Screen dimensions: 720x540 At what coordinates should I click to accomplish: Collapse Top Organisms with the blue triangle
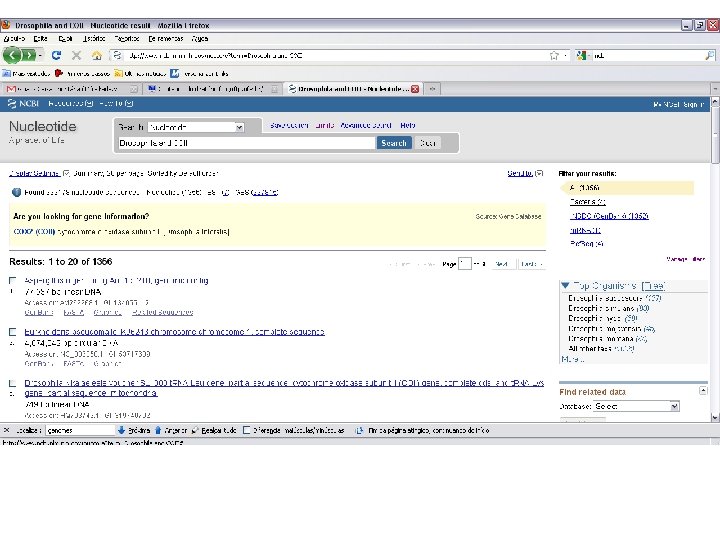click(565, 286)
